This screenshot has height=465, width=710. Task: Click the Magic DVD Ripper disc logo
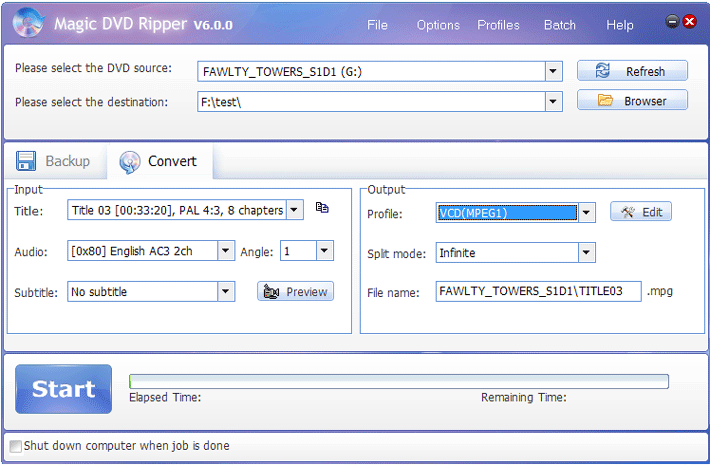pos(28,22)
